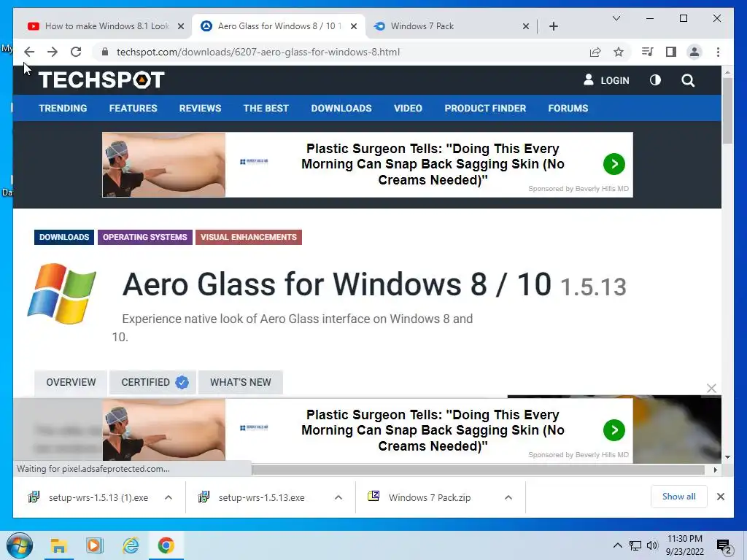Screen dimensions: 747x560
Task: Click the DOWNLOADS category tag
Action: 64,237
